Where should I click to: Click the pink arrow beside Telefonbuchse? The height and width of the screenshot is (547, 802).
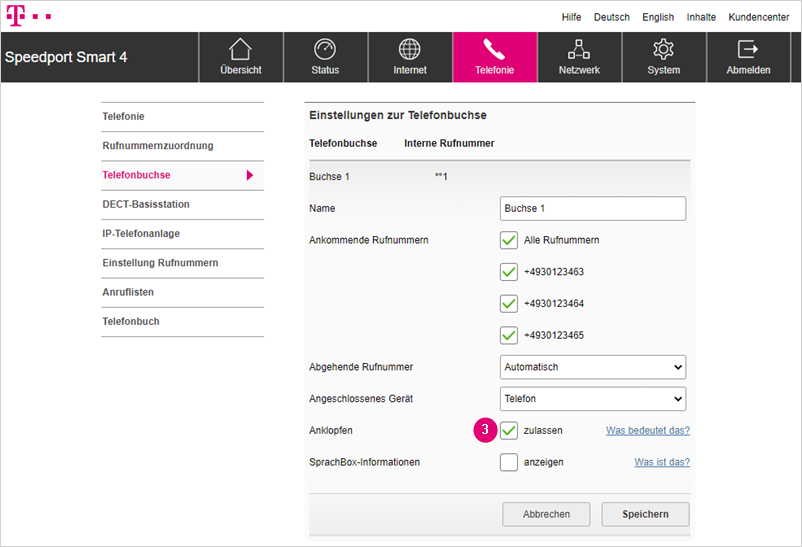coord(250,175)
